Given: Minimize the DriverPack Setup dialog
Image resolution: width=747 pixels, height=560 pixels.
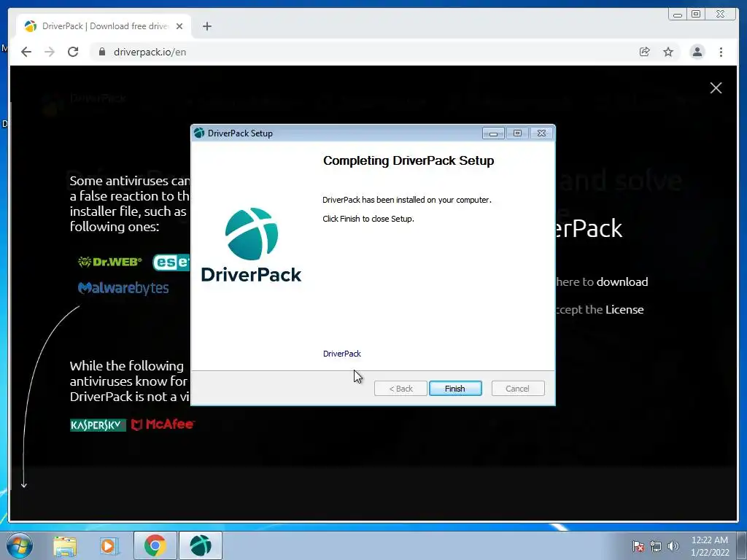Looking at the screenshot, I should point(493,133).
